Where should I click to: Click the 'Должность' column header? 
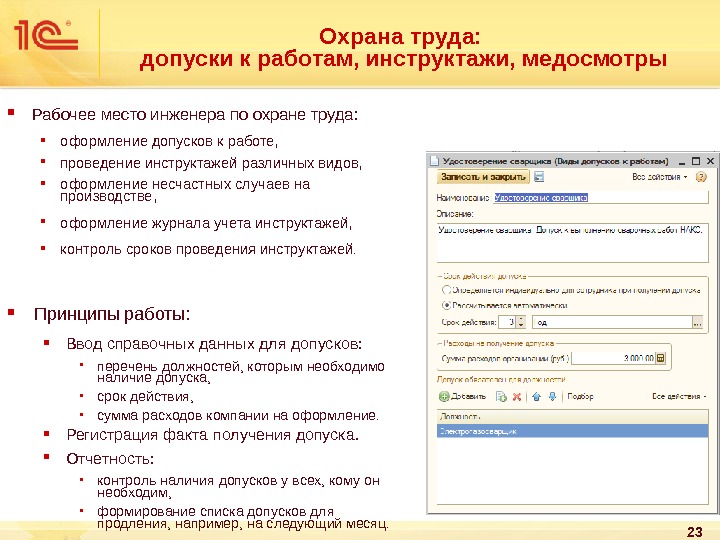pyautogui.click(x=572, y=417)
